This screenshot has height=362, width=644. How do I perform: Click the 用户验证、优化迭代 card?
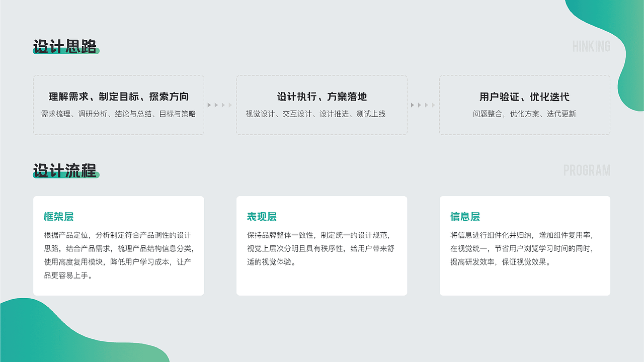coord(524,105)
